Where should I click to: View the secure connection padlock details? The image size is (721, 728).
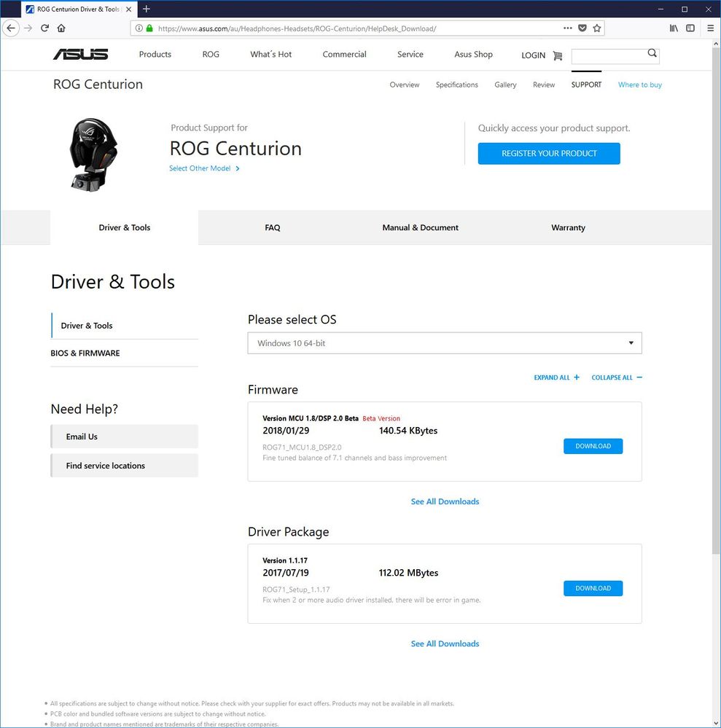coord(149,28)
